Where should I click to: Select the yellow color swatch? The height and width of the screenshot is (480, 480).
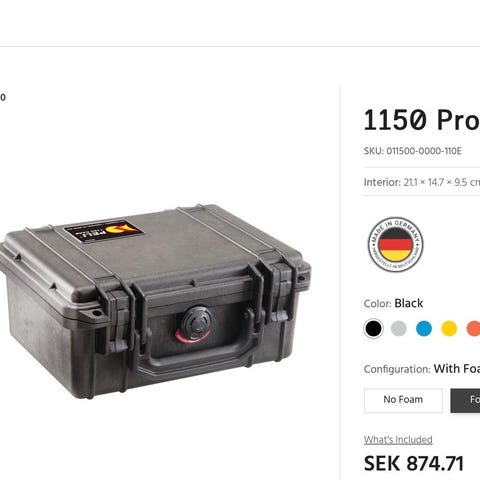click(x=449, y=329)
